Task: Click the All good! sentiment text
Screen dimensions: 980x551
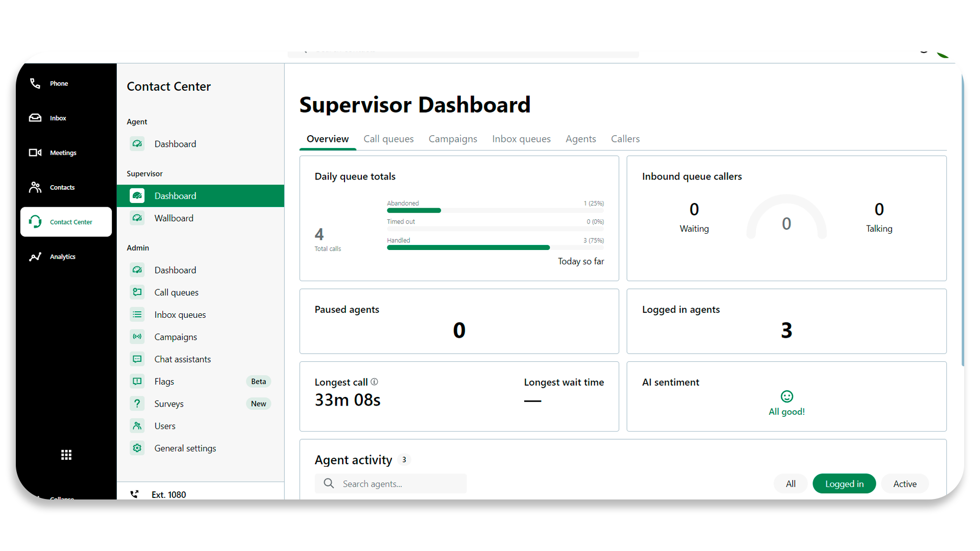Action: tap(787, 412)
